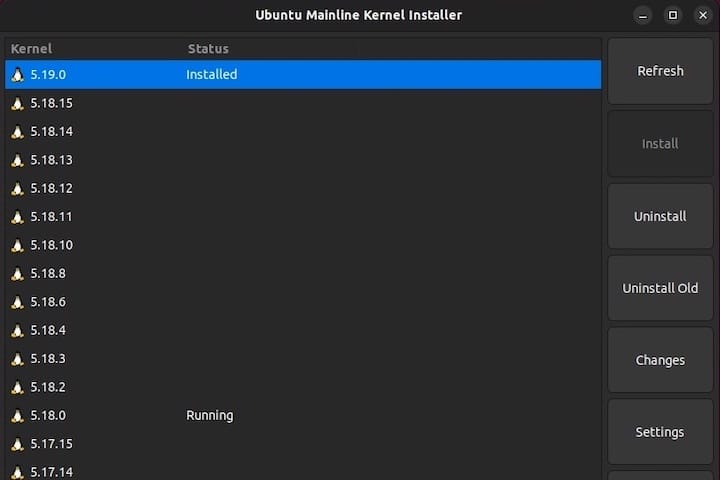Select kernel version 5.18.14 text

[x=51, y=132]
